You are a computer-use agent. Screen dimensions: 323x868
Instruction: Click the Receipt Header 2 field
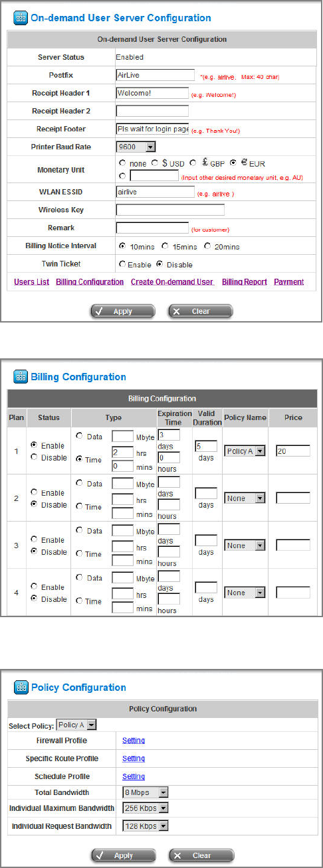pos(152,111)
